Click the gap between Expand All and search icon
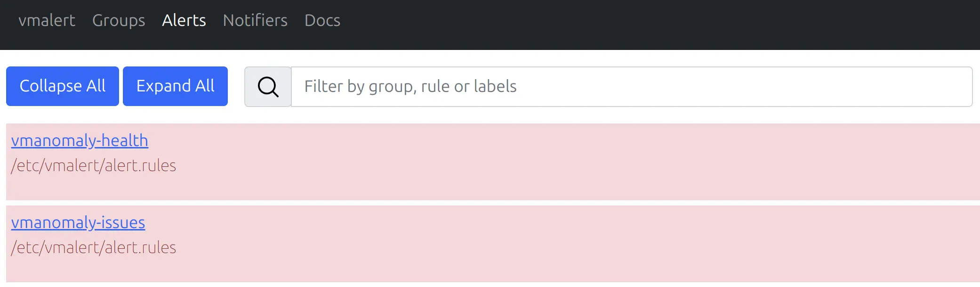 236,87
